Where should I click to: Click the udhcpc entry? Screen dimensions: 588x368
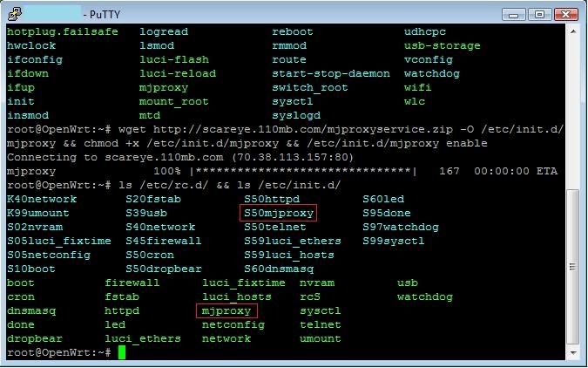click(x=425, y=31)
